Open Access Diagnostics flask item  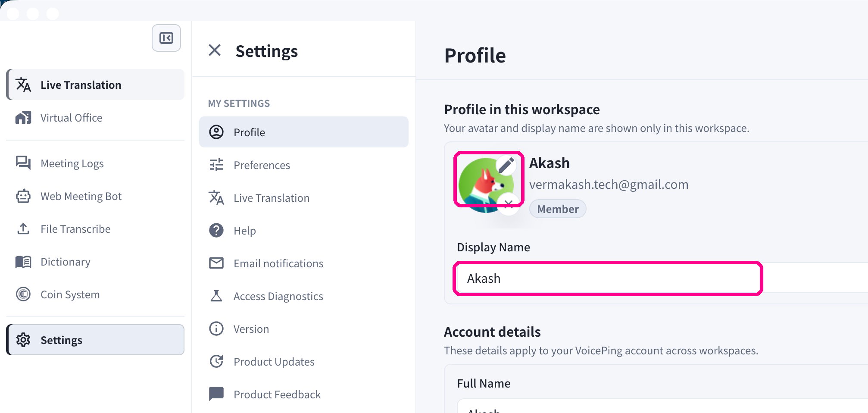click(x=304, y=296)
